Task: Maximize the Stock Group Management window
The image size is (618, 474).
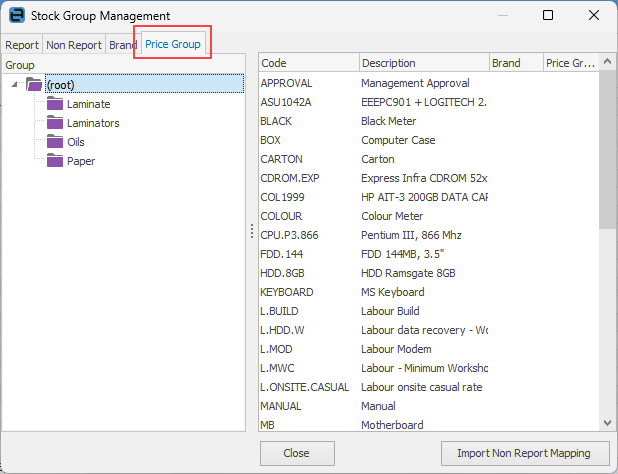Action: (x=548, y=16)
